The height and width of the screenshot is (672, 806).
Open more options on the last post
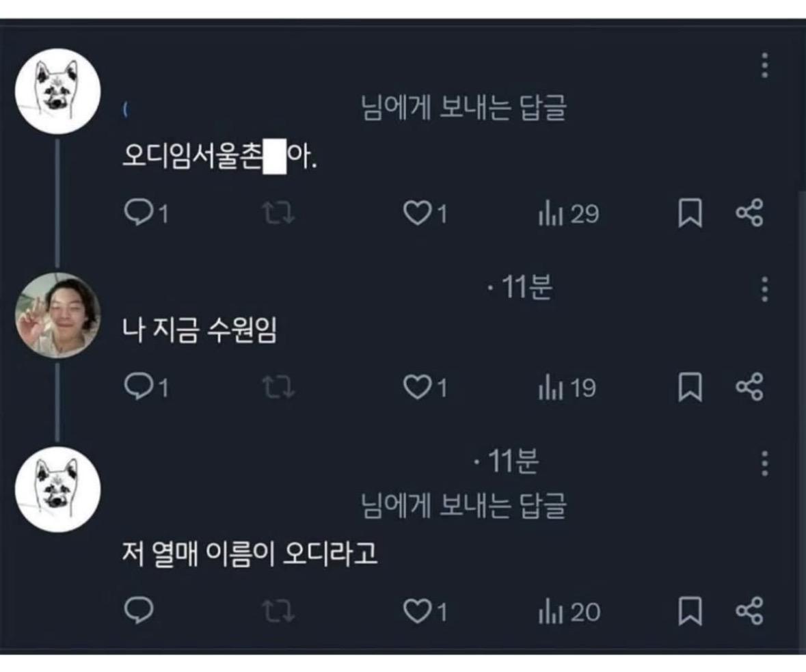pyautogui.click(x=764, y=463)
